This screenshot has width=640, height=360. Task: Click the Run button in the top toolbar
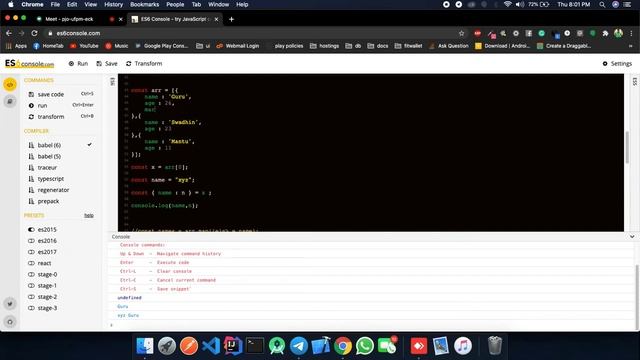pos(78,64)
